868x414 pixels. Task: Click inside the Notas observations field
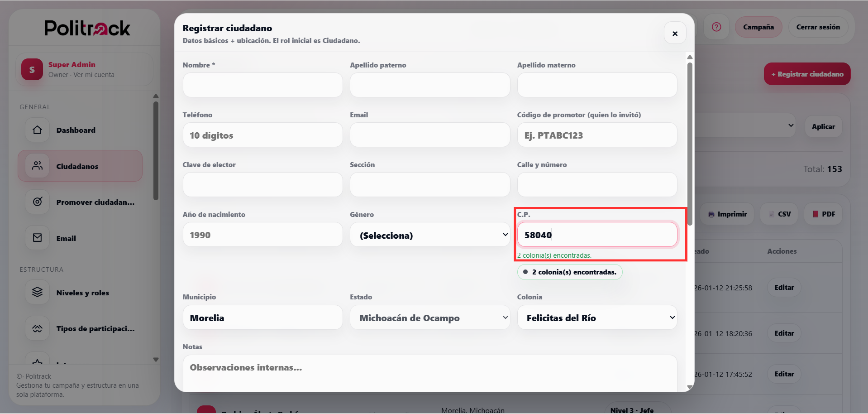[x=429, y=371]
